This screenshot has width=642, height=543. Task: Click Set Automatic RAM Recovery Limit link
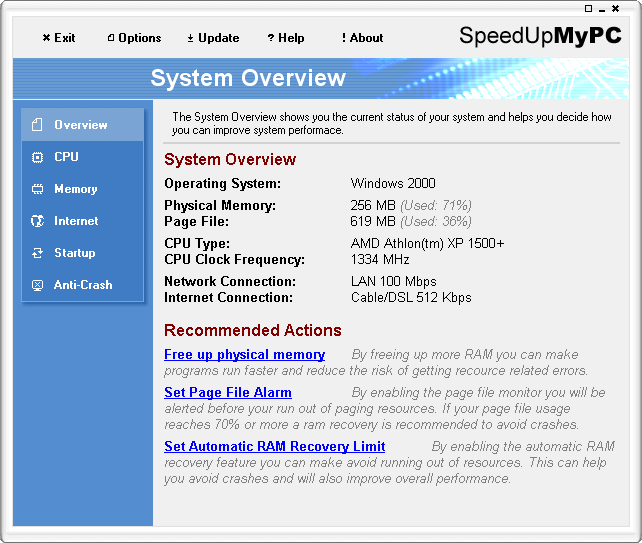(x=274, y=446)
